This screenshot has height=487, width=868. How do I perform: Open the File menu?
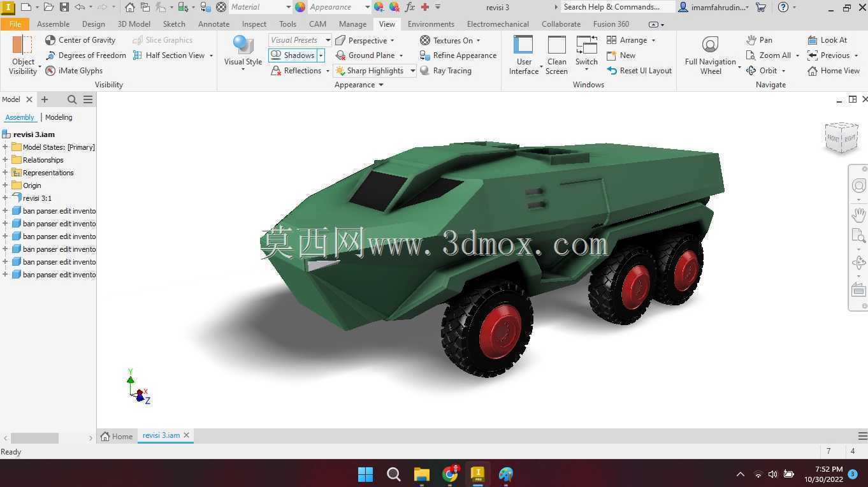15,24
